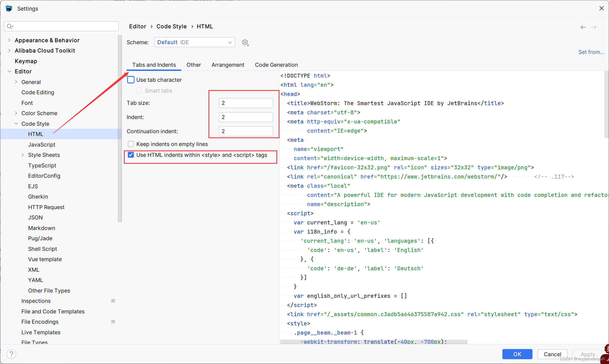
Task: Expand the Color Scheme subsection
Action: click(x=16, y=113)
